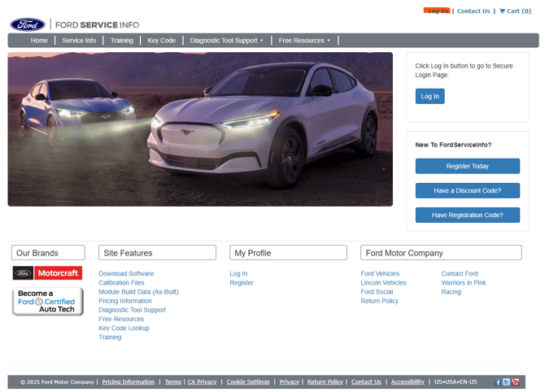Select Training in the navigation bar
Screen dimensions: 545x392
(121, 41)
